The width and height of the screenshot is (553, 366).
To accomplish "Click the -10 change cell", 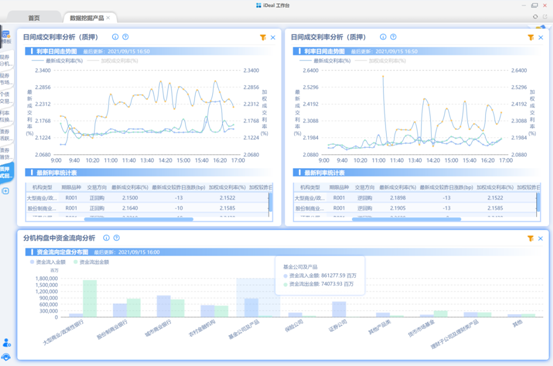I will [178, 208].
